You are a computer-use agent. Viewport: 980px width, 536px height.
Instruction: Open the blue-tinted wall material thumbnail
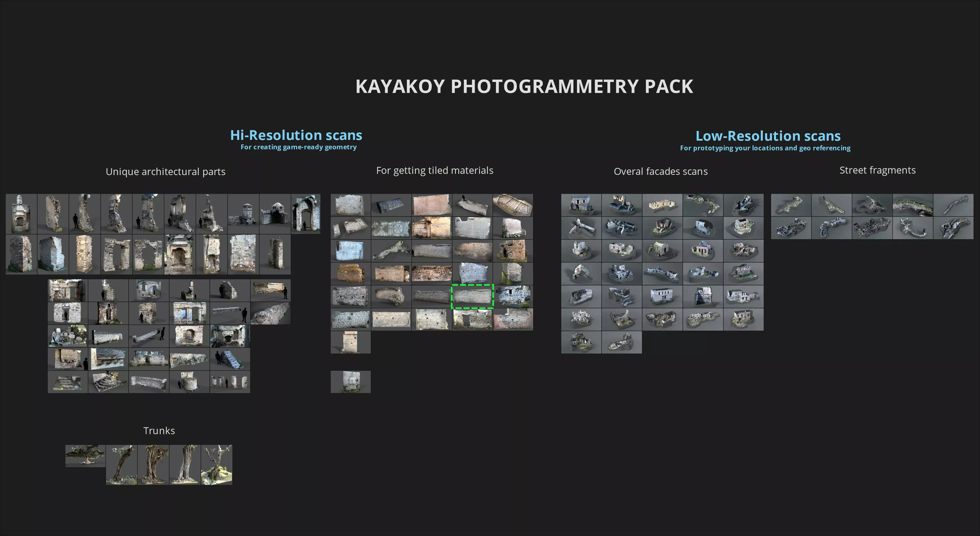click(x=350, y=251)
